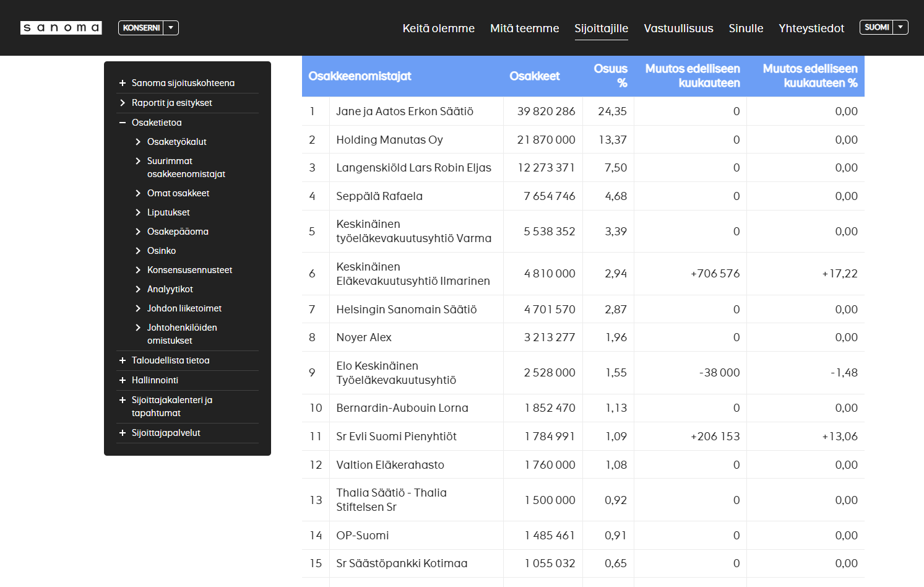Click the Sanoma logo
924x587 pixels.
click(x=61, y=28)
